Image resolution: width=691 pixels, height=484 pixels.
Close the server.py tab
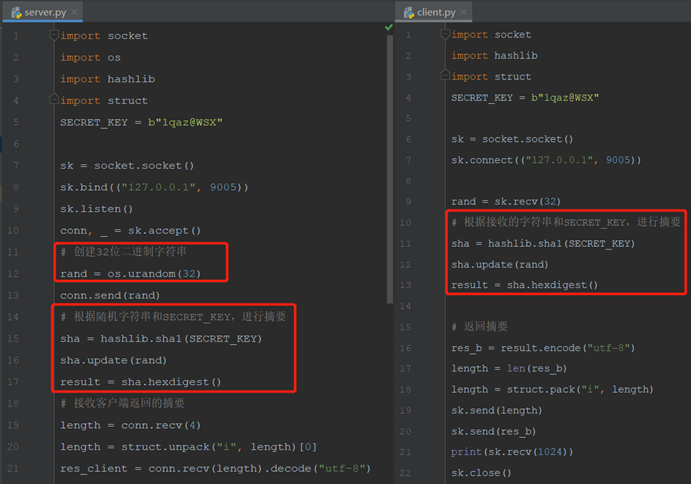coord(74,12)
